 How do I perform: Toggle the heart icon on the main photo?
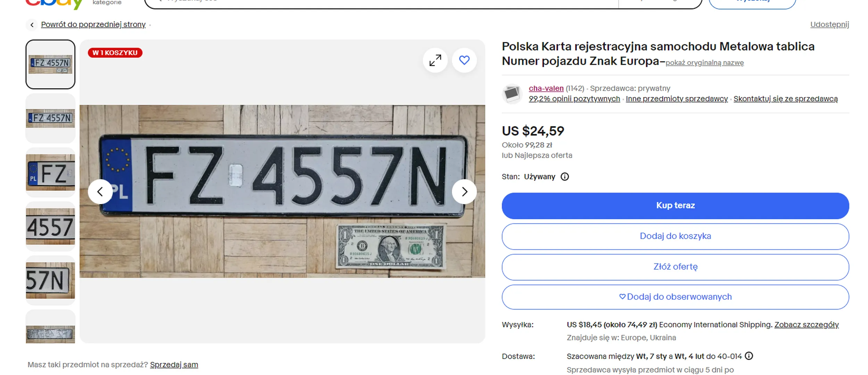(x=465, y=60)
